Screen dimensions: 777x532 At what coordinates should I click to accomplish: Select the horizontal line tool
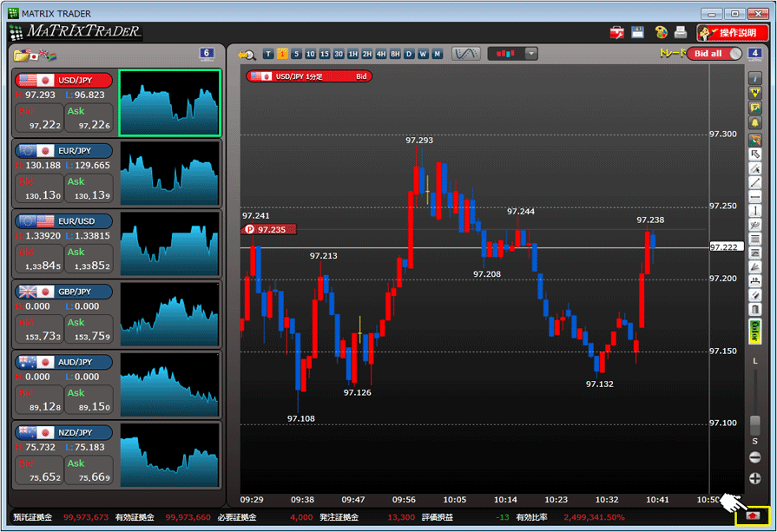(x=754, y=197)
